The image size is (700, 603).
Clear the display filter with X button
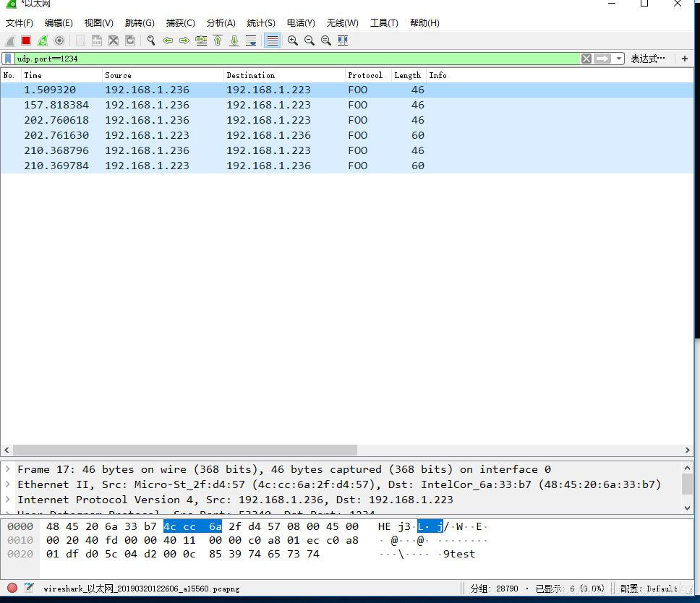586,59
